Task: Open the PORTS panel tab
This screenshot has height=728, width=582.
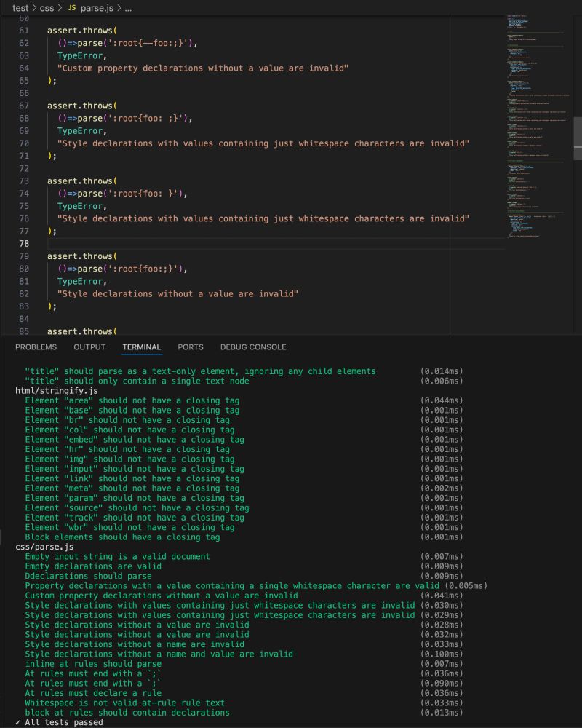Action: [x=191, y=347]
